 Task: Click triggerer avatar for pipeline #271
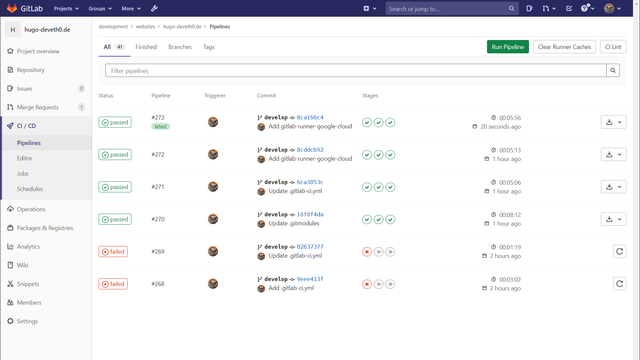coord(213,187)
